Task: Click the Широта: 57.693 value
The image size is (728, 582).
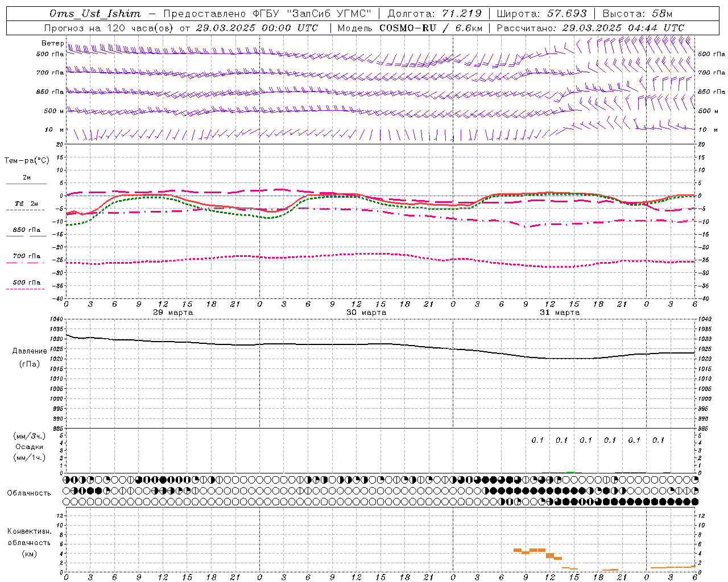Action: (x=541, y=14)
